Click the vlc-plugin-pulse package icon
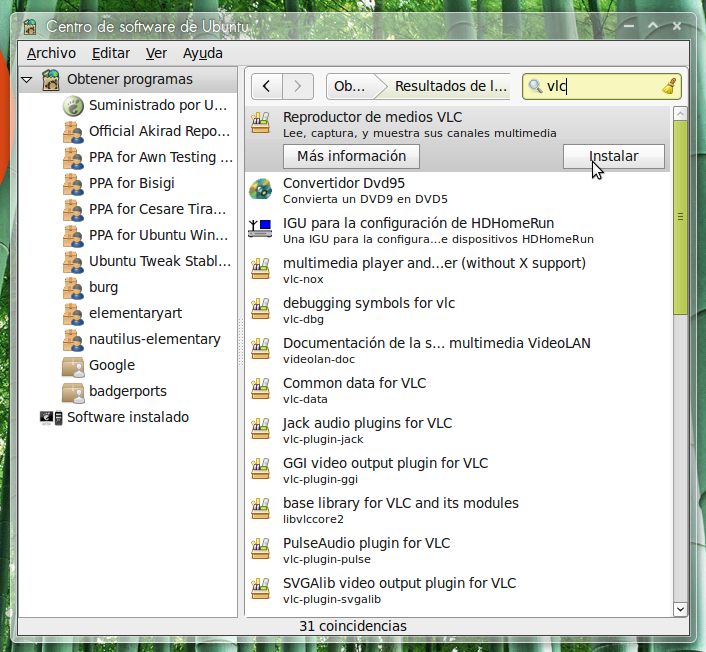Screen dimensions: 706x652 coord(260,549)
